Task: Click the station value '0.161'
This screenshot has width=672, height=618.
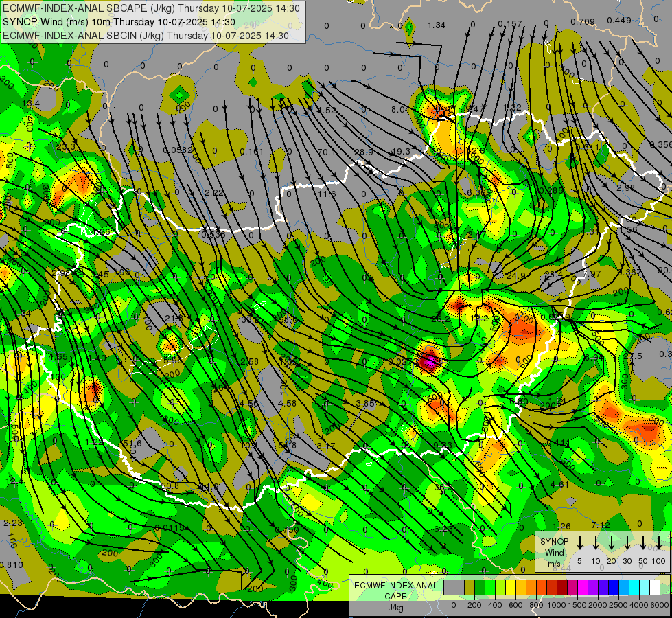Action: (252, 151)
